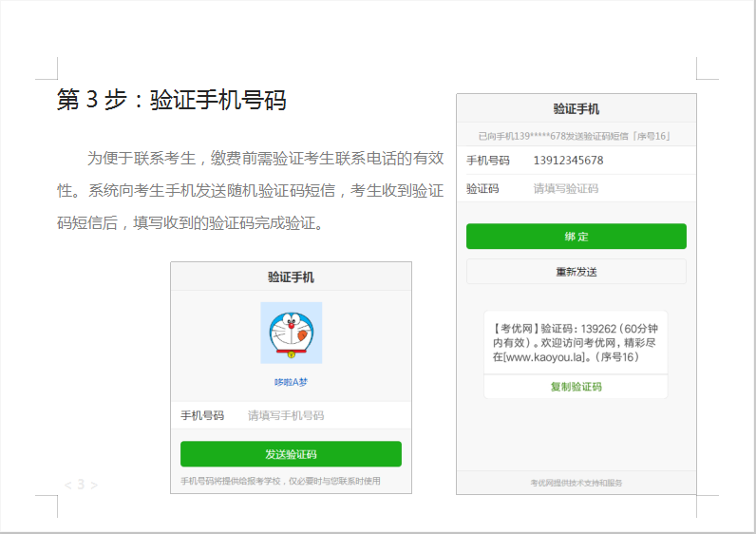Click the 哆啦A梦 username under the avatar
Viewport: 756px width, 534px height.
click(x=291, y=382)
